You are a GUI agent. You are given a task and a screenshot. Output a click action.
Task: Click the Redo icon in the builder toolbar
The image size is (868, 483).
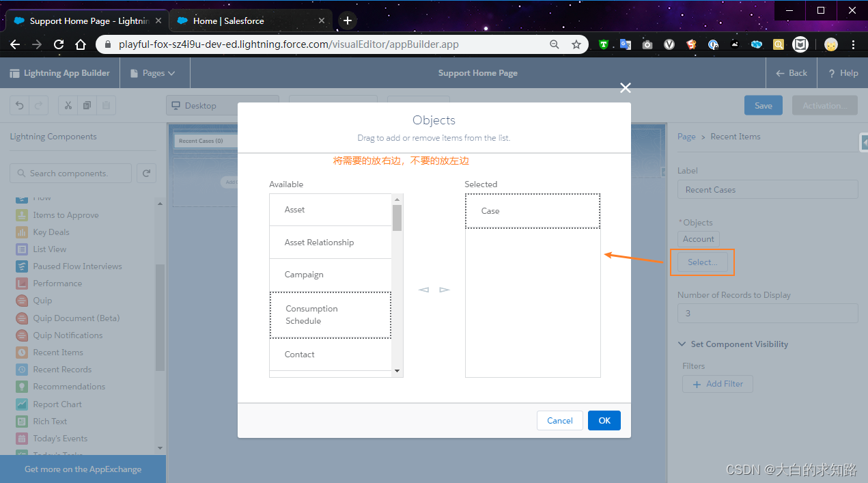(39, 106)
